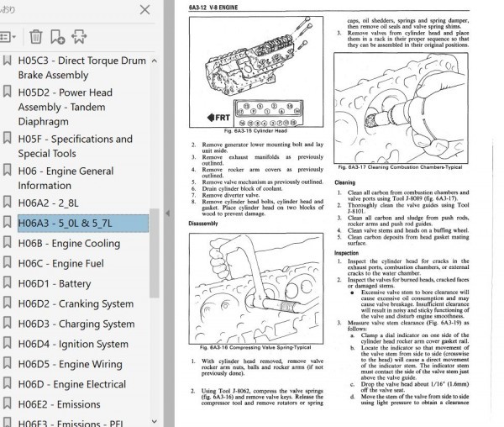Image resolution: width=504 pixels, height=427 pixels.
Task: Delete the selected bookmark with trash icon
Action: [x=35, y=37]
